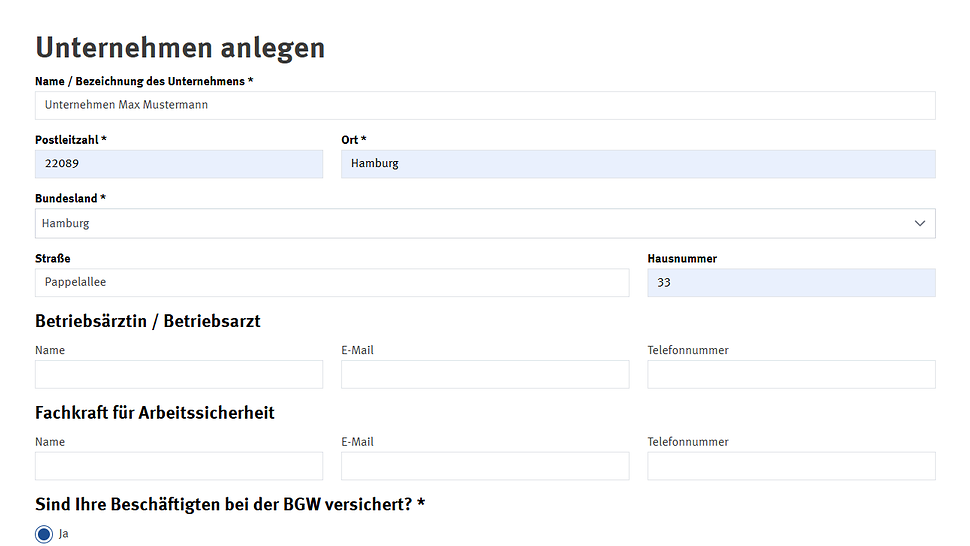
Task: Select the Ja radio button for BGW insurance
Action: [44, 534]
